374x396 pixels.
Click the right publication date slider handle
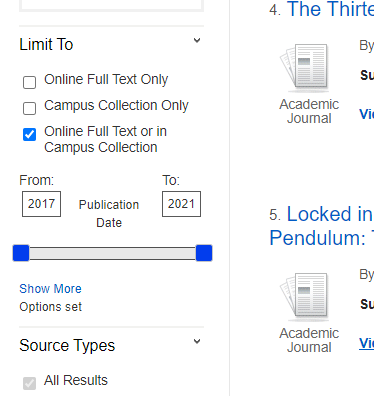tap(204, 253)
